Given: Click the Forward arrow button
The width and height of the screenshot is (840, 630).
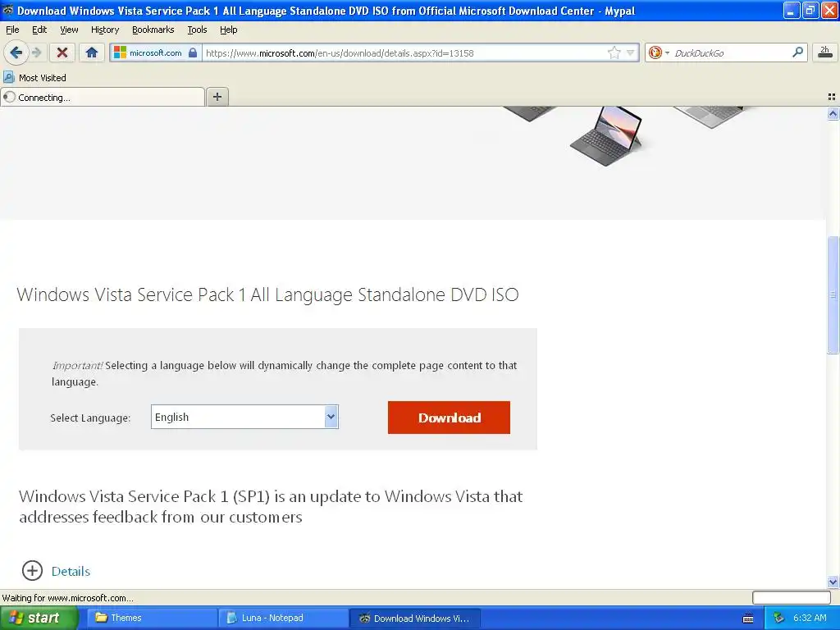Looking at the screenshot, I should pyautogui.click(x=36, y=52).
